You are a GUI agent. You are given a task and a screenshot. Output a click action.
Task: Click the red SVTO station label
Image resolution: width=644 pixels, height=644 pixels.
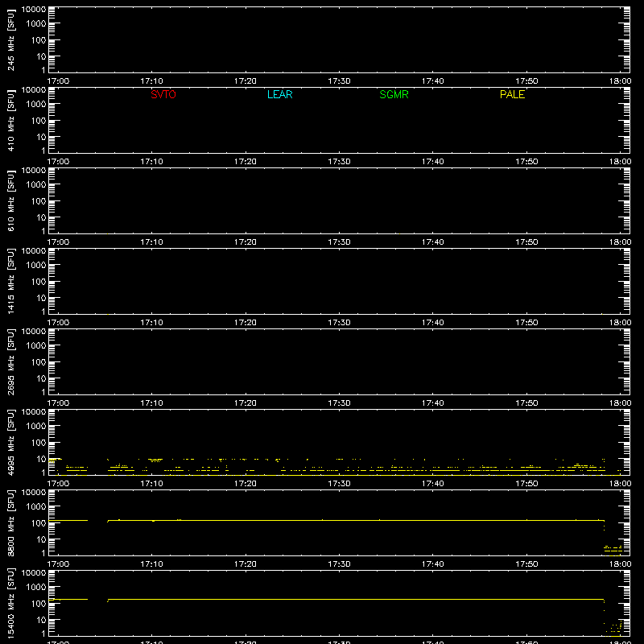click(163, 94)
